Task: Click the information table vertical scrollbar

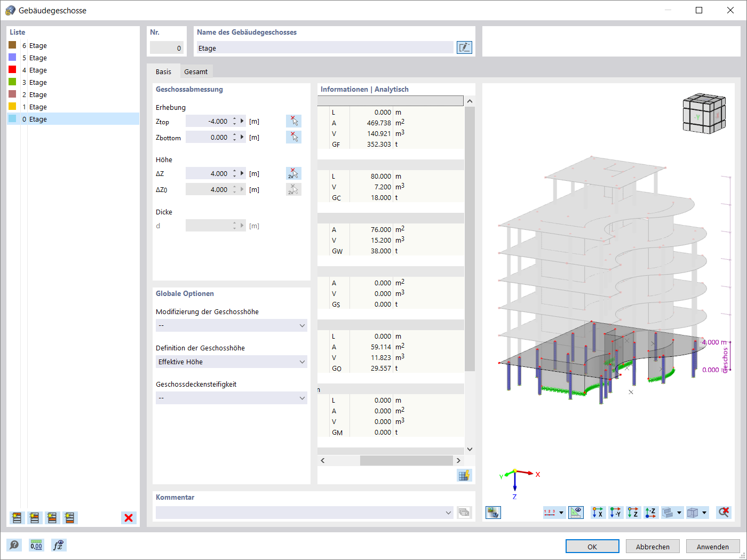Action: (x=470, y=238)
